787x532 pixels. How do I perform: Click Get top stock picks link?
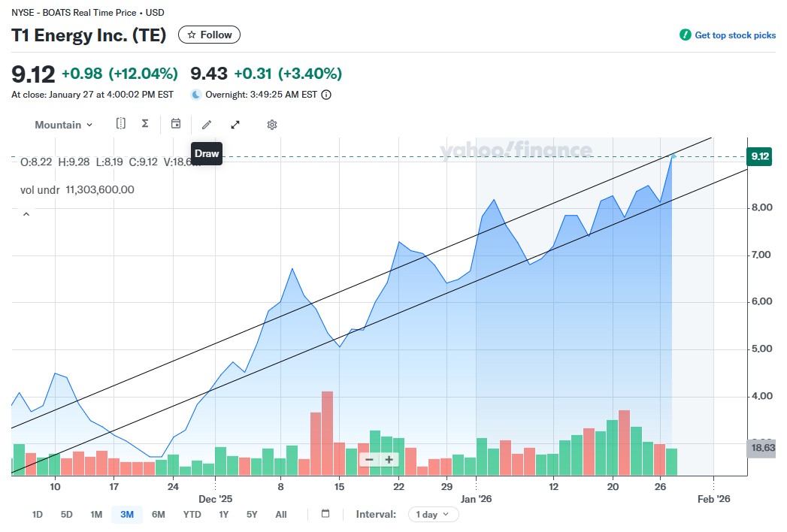point(728,35)
